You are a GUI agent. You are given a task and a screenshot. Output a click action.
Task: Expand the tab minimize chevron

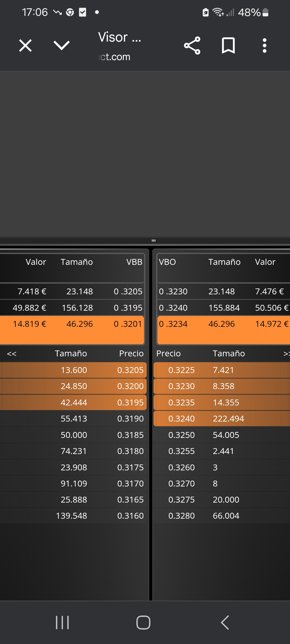click(x=61, y=45)
